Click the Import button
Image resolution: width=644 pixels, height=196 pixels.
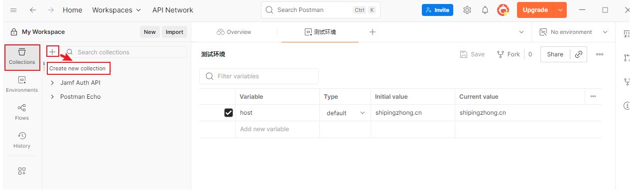[x=174, y=32]
